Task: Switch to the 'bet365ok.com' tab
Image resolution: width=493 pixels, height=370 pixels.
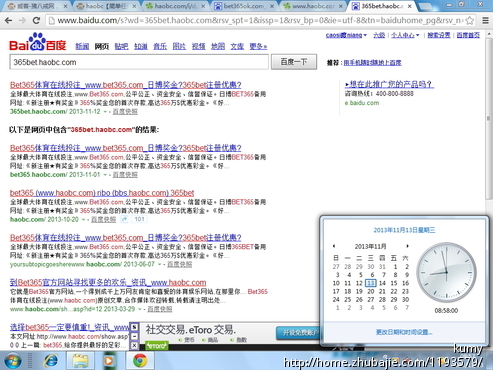Action: tap(244, 6)
